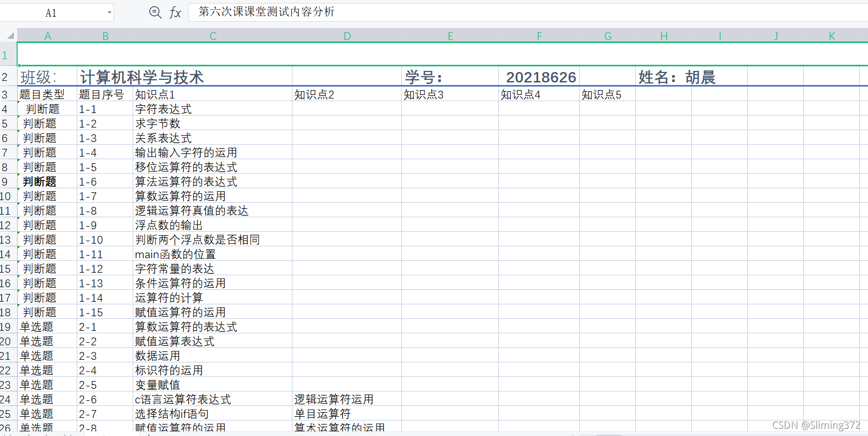
Task: Click the cell '逻辑运算符真值的表达'
Action: (213, 210)
